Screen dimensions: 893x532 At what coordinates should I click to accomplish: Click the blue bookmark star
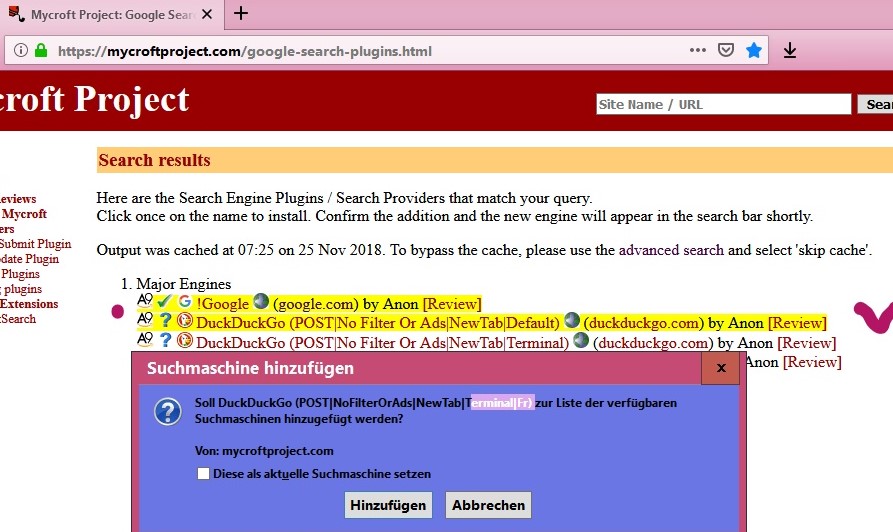[753, 50]
